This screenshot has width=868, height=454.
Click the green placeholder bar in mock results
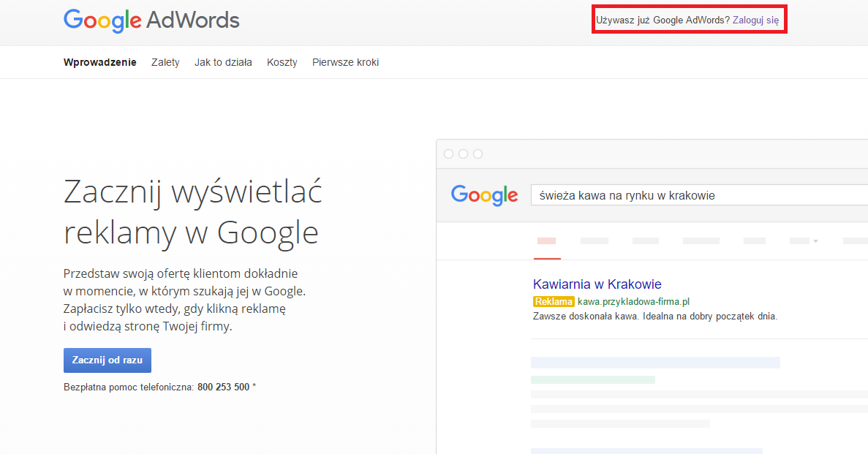[x=592, y=379]
